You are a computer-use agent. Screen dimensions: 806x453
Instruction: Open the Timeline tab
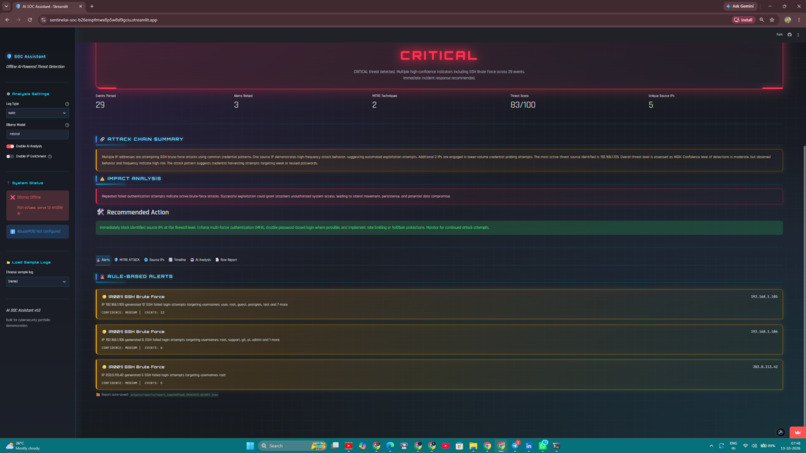(177, 260)
